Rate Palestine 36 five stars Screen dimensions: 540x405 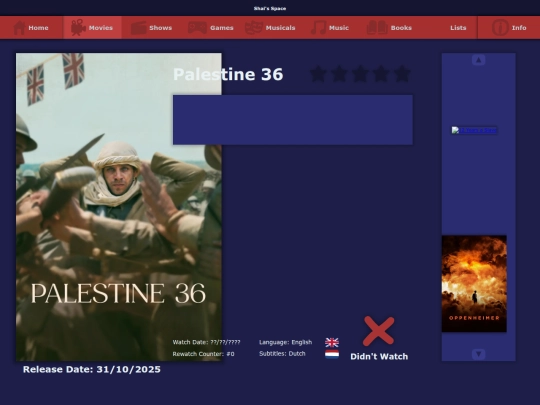[x=402, y=74]
